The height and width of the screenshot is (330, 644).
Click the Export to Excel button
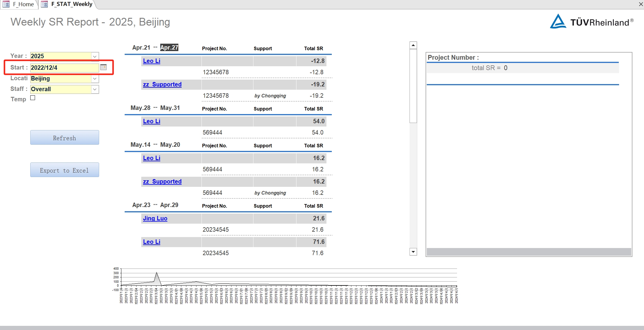pos(64,170)
